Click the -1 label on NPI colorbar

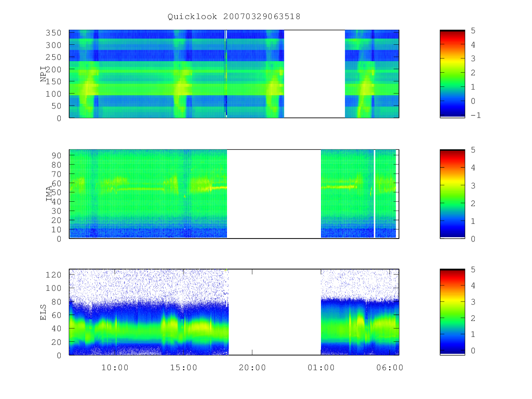point(476,115)
